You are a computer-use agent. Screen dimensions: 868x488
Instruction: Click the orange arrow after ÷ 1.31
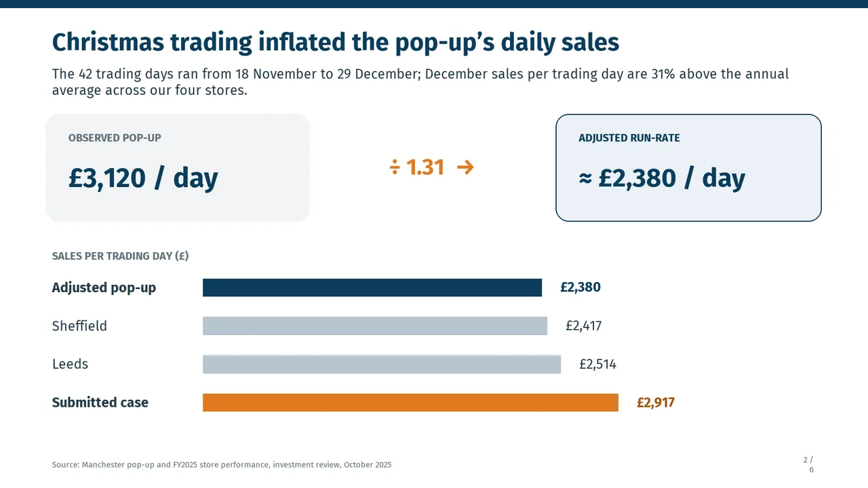465,167
